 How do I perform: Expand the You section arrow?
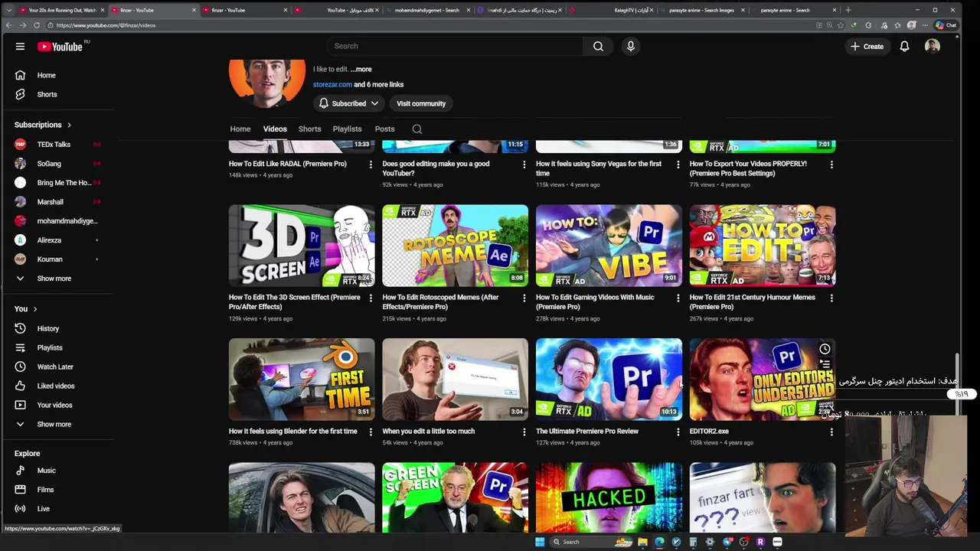click(x=35, y=309)
